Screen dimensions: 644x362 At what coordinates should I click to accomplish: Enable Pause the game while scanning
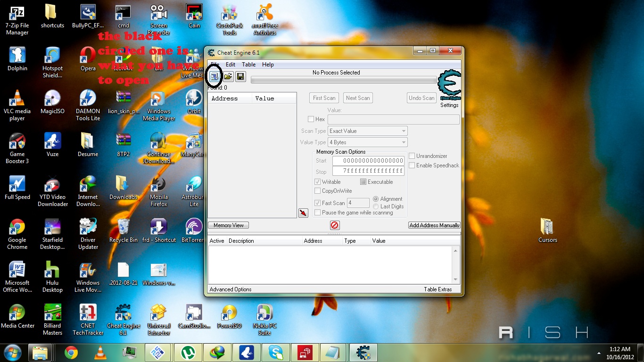point(318,213)
